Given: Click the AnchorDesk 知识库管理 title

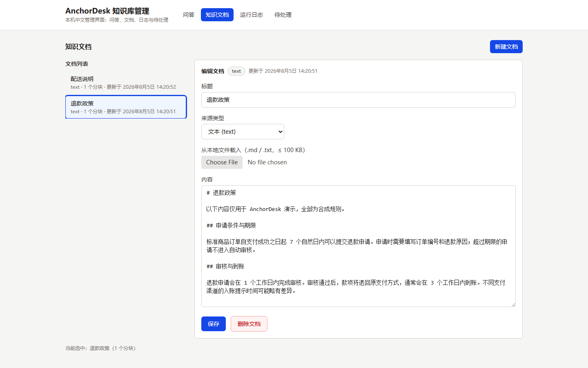Looking at the screenshot, I should coord(107,11).
